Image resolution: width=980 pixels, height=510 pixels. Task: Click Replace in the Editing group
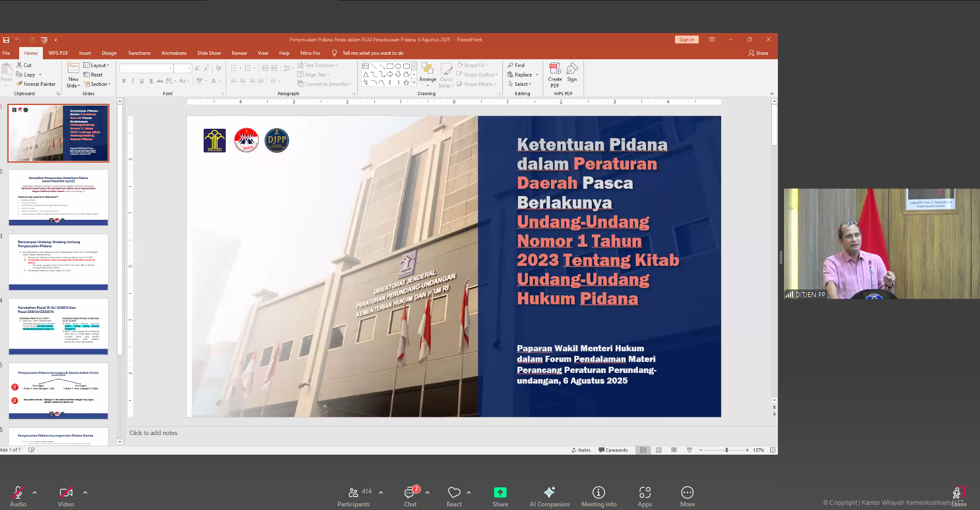click(x=523, y=75)
